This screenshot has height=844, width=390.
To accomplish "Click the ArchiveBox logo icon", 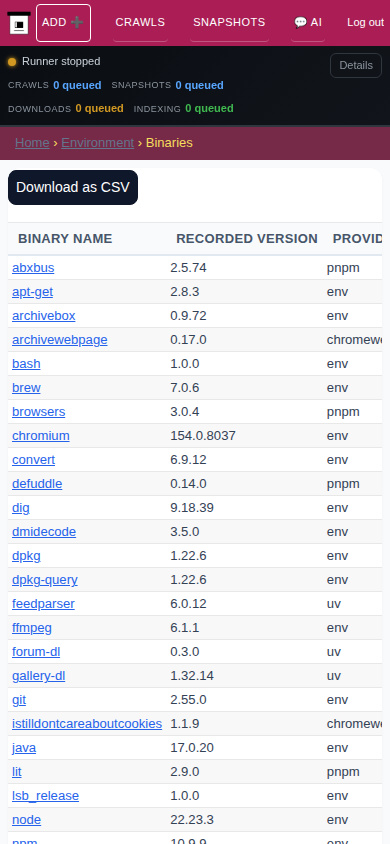I will (x=19, y=23).
